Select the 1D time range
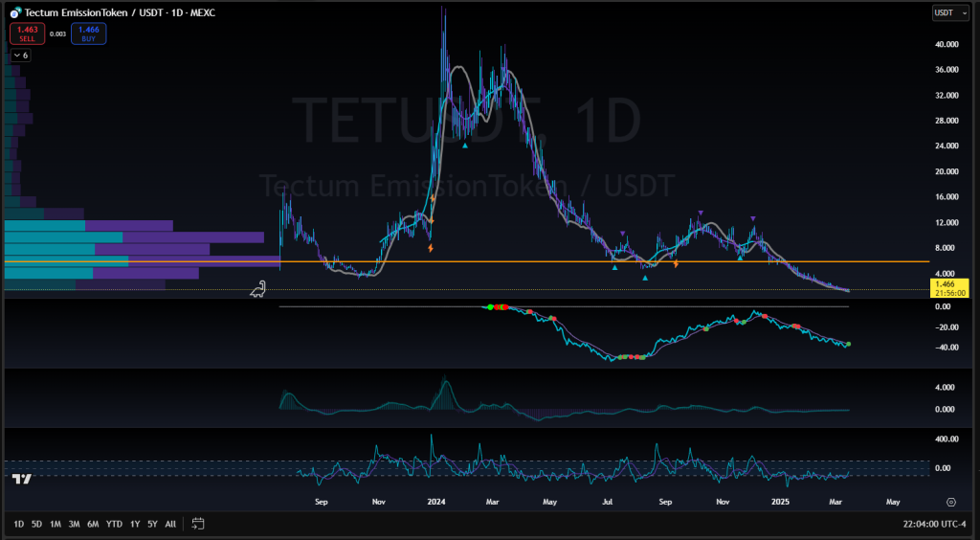This screenshot has height=540, width=980. point(19,524)
